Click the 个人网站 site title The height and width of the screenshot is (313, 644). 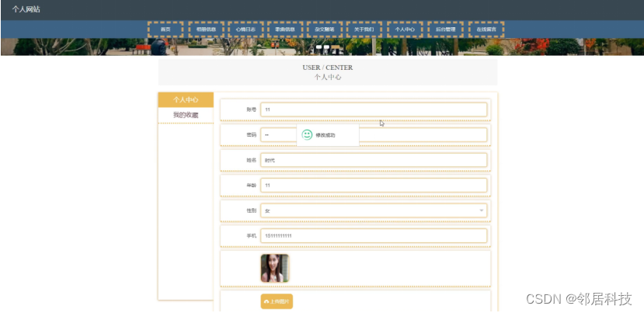26,9
